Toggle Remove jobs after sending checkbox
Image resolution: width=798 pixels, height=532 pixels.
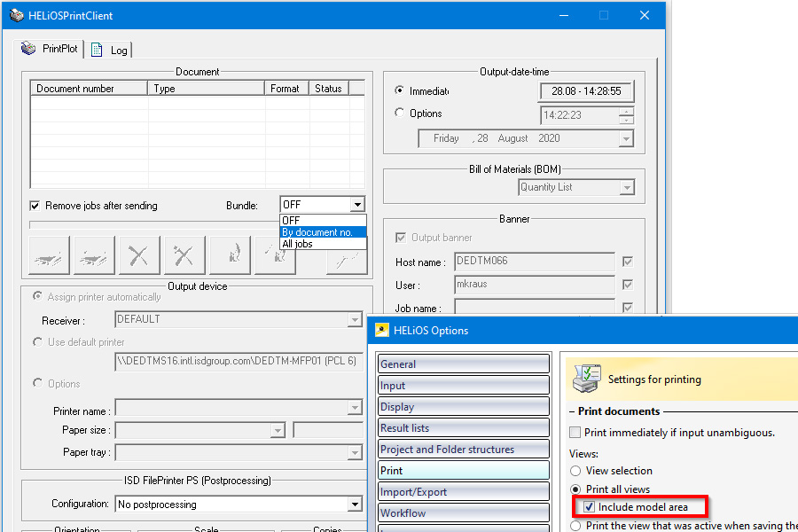(x=35, y=206)
